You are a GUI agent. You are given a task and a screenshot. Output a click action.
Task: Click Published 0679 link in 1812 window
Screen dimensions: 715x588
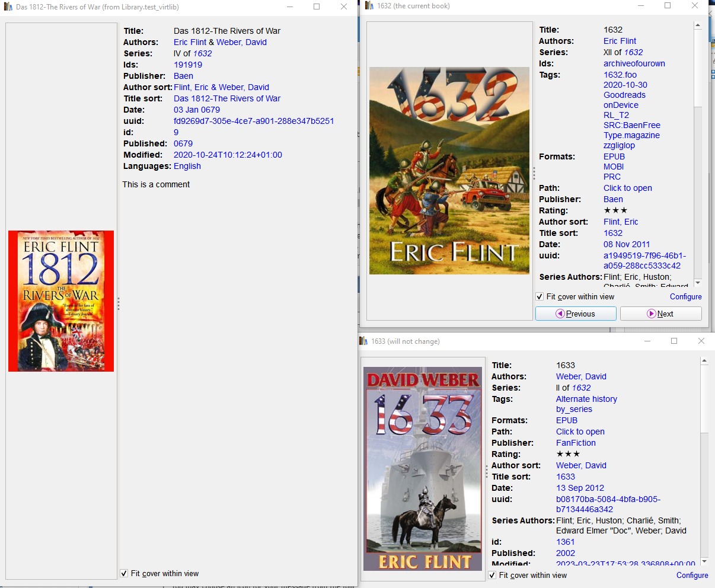click(183, 143)
